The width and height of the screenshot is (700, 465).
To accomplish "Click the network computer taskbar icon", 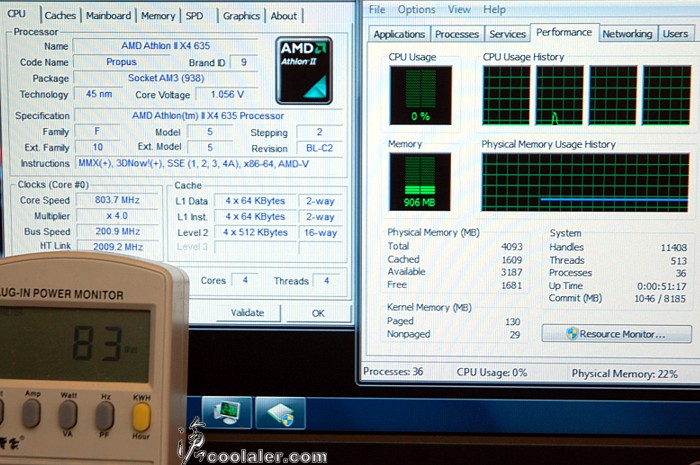I will click(227, 412).
